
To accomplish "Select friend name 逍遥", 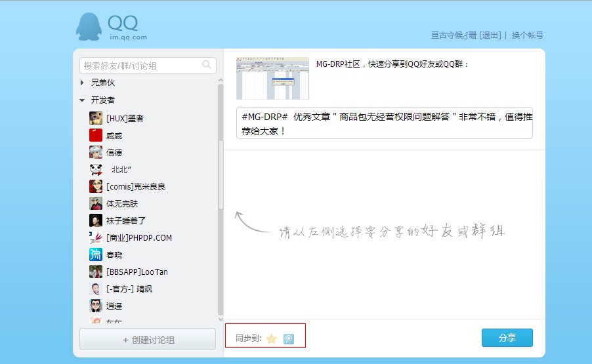I will (x=114, y=306).
